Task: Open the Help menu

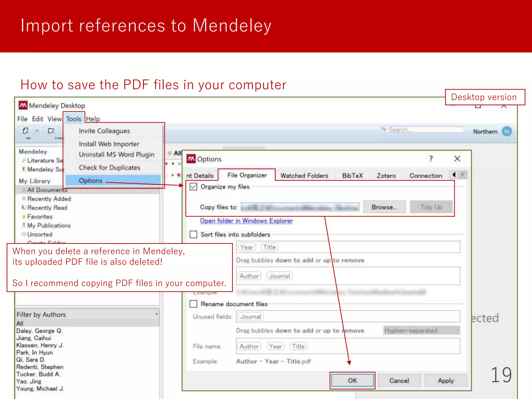Action: click(x=93, y=119)
